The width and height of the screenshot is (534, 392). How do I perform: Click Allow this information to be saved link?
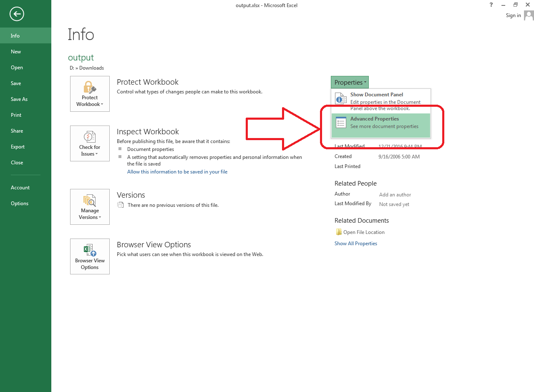click(x=177, y=172)
